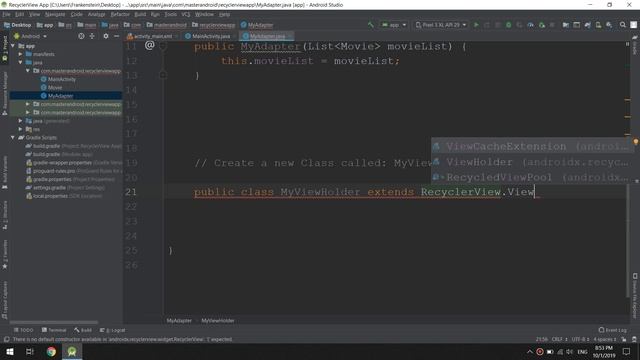Select ViewHolder from autocomplete popup
Screen dimensions: 640x360
pyautogui.click(x=533, y=162)
